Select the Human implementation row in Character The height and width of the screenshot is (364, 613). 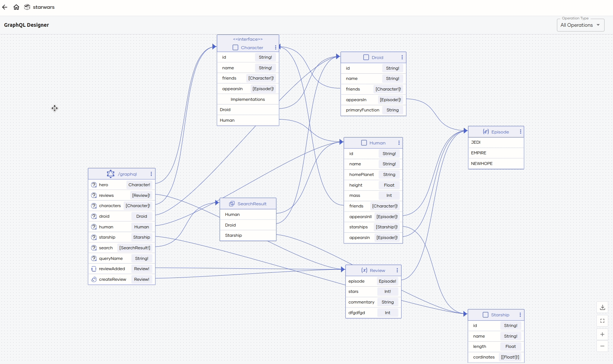[248, 120]
